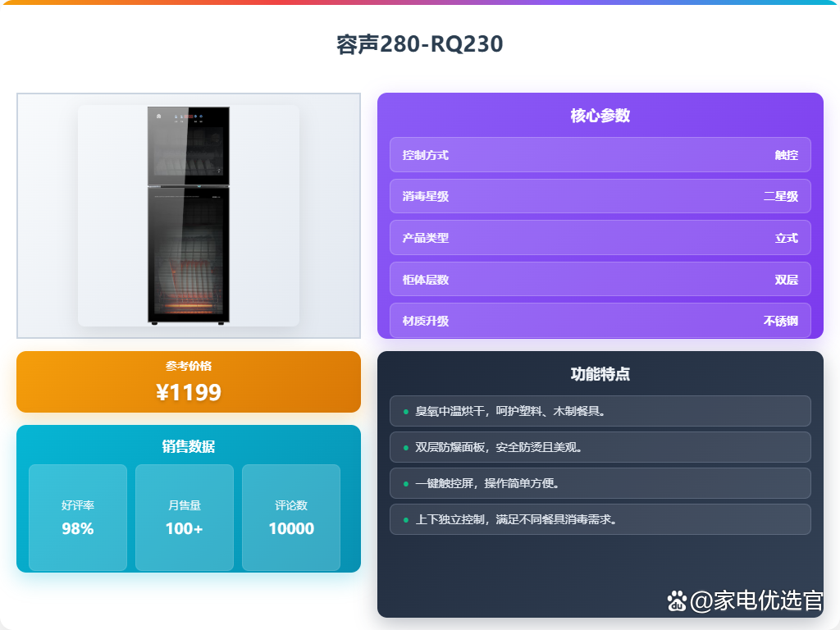The width and height of the screenshot is (840, 630).
Task: Click the 评论数 10000 stat tile
Action: tap(291, 518)
